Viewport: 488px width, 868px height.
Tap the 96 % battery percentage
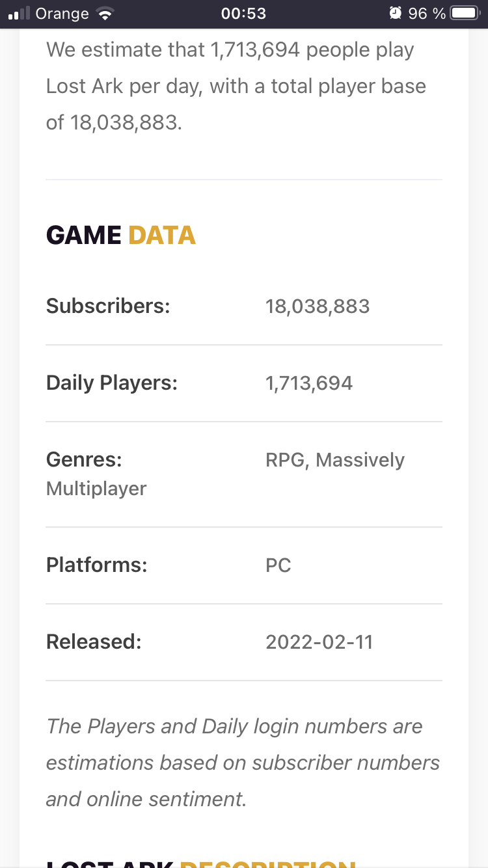(427, 14)
